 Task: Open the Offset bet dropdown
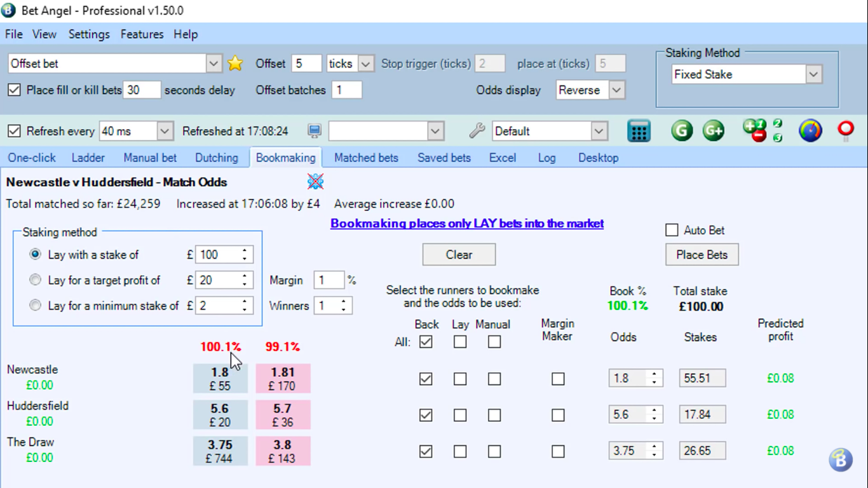tap(214, 64)
